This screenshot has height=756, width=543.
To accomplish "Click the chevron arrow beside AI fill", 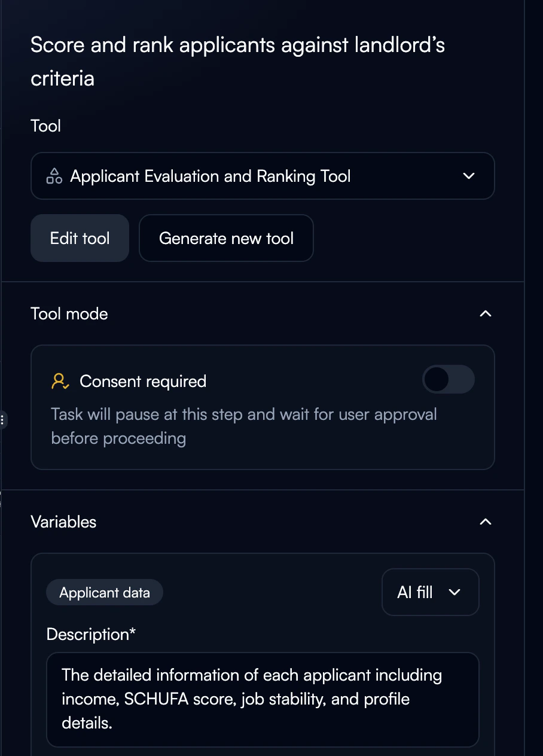I will click(454, 592).
